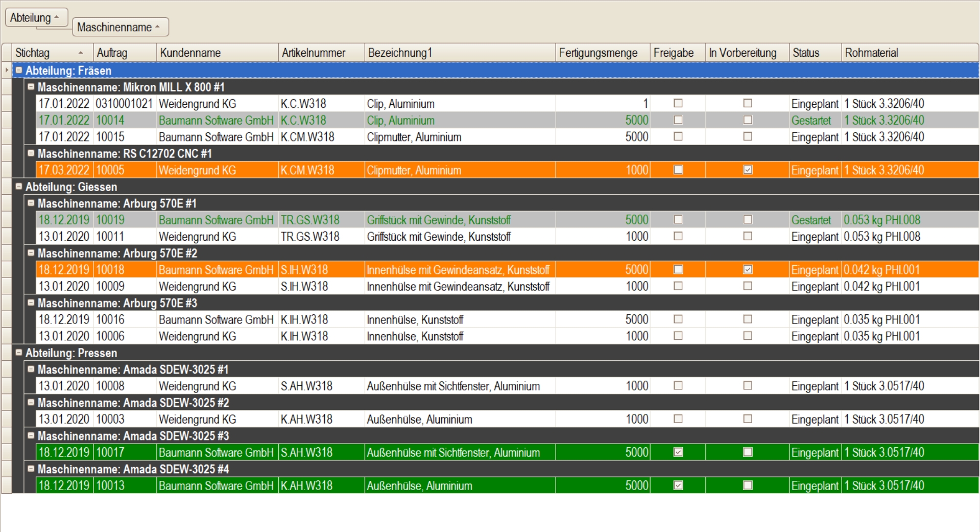The image size is (980, 532).
Task: Collapse the Arburg 570E #2 machine group
Action: point(31,253)
